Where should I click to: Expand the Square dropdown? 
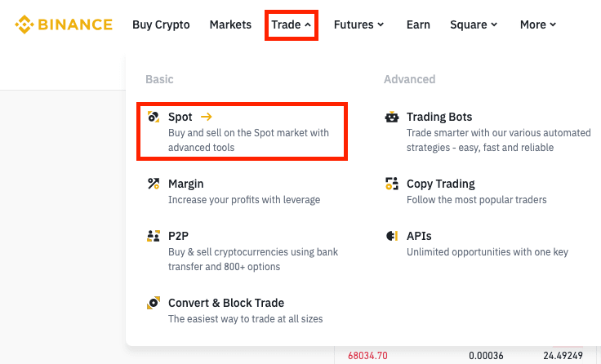coord(474,24)
